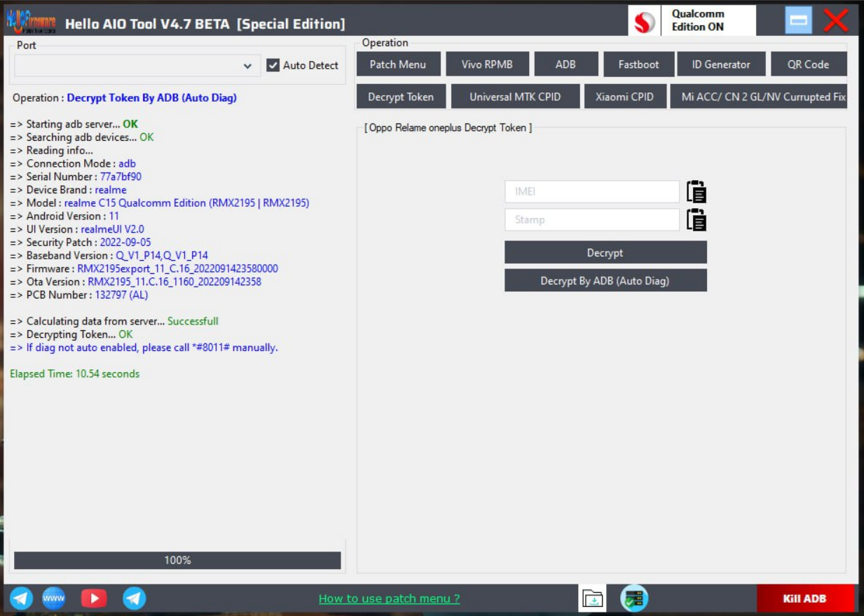Image resolution: width=864 pixels, height=616 pixels.
Task: Open the YouTube channel icon
Action: pyautogui.click(x=94, y=598)
